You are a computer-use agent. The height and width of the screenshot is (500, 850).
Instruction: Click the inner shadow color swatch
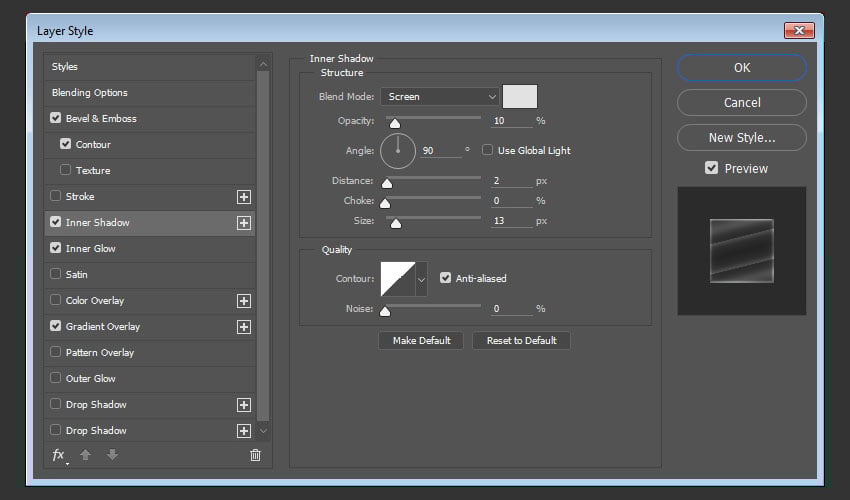[520, 97]
